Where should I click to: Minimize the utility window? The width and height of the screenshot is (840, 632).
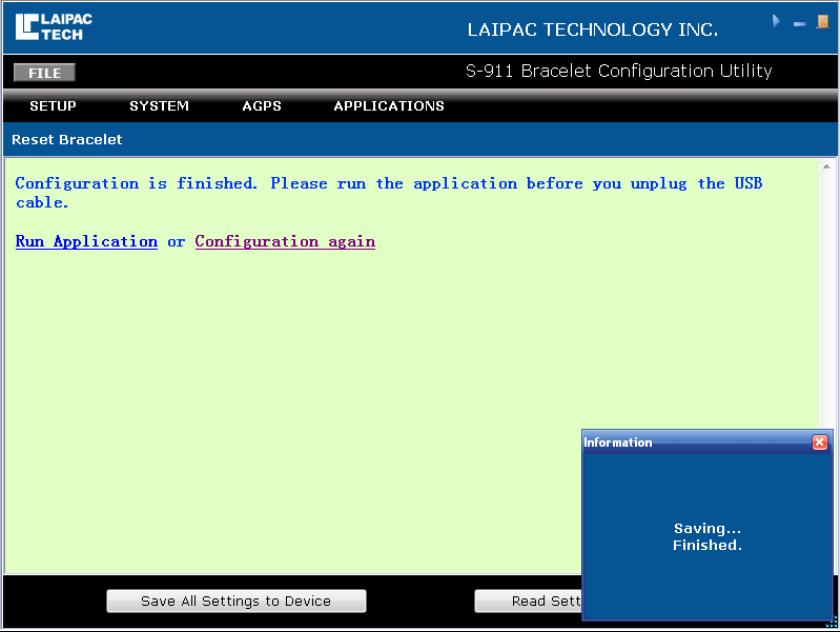(x=799, y=24)
